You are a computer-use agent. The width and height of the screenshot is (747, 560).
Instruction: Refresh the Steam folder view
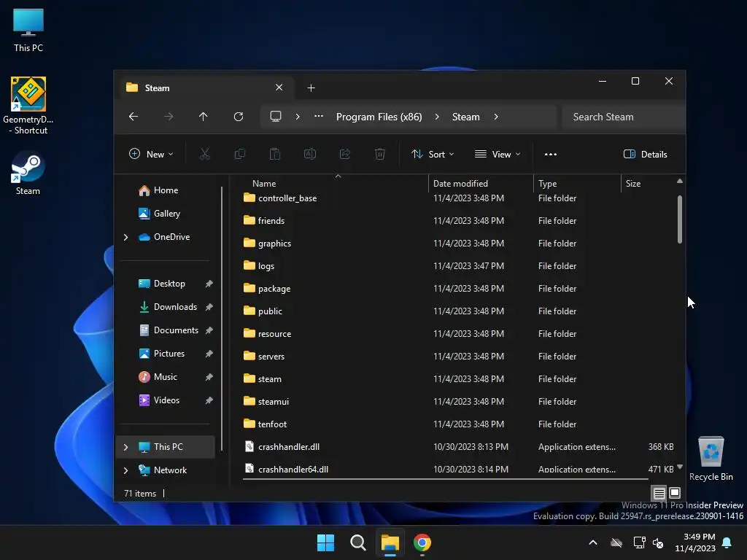[x=239, y=117]
